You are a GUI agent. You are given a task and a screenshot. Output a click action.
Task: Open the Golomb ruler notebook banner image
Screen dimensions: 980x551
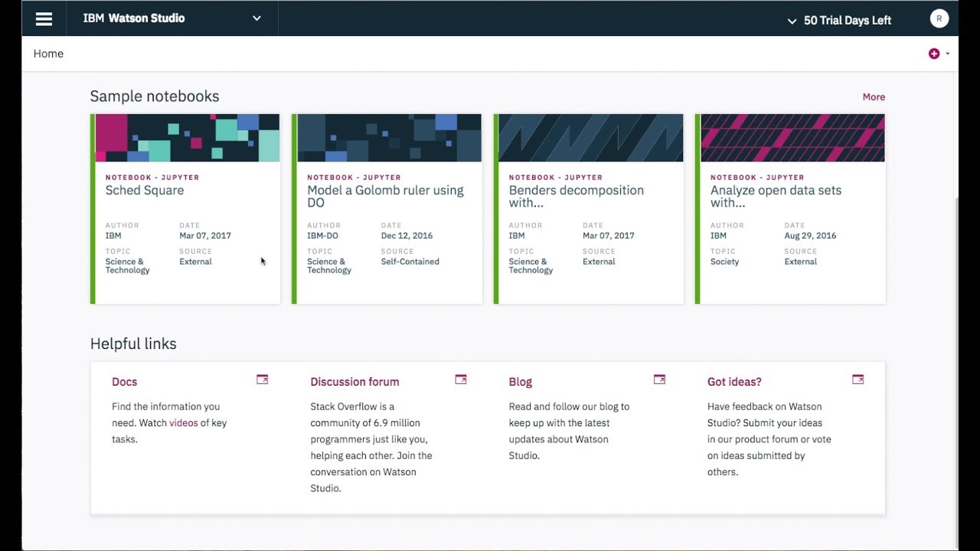pyautogui.click(x=389, y=138)
